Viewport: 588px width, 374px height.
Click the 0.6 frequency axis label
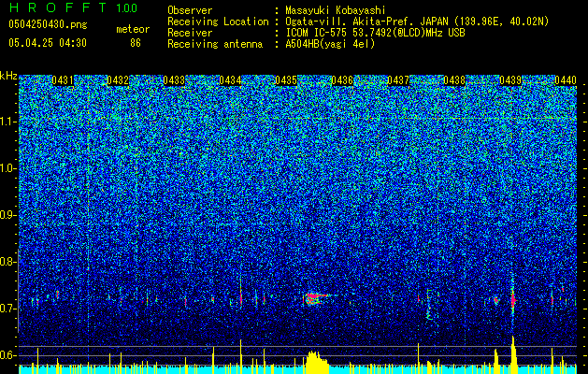pyautogui.click(x=7, y=355)
